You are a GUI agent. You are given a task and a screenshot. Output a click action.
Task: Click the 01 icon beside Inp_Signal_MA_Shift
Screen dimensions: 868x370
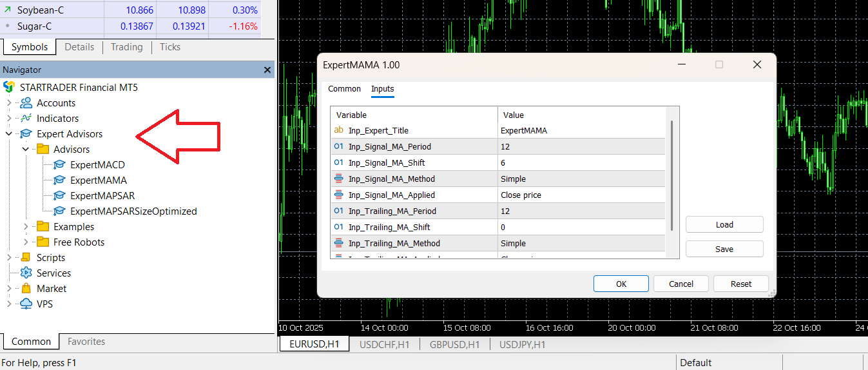(339, 162)
